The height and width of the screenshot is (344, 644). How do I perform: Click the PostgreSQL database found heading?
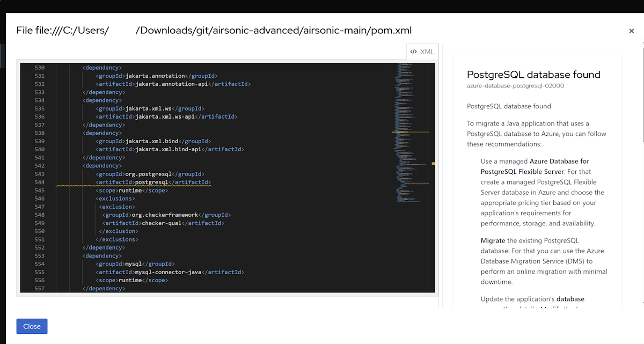tap(533, 75)
